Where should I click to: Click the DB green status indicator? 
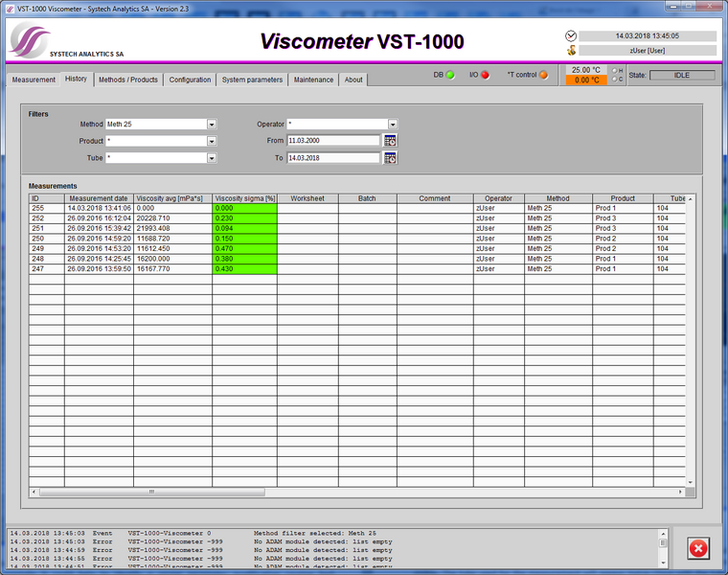(450, 75)
